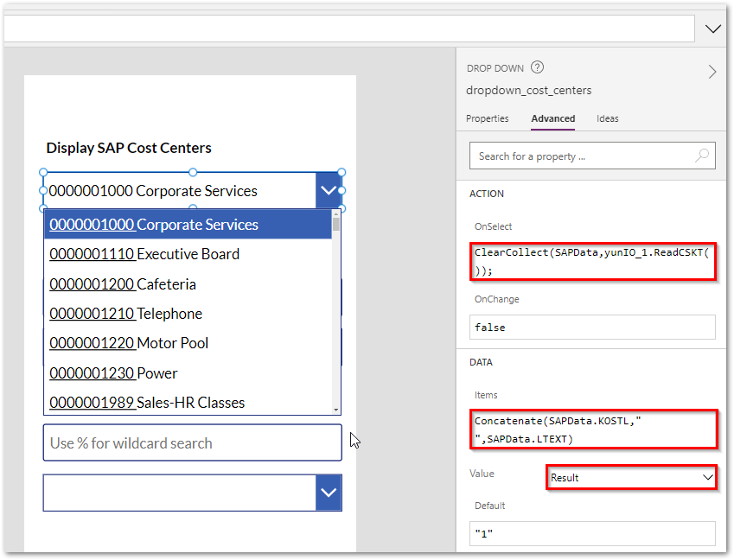Click the Display SAP Cost Centers label
Image resolution: width=734 pixels, height=560 pixels.
click(x=129, y=148)
